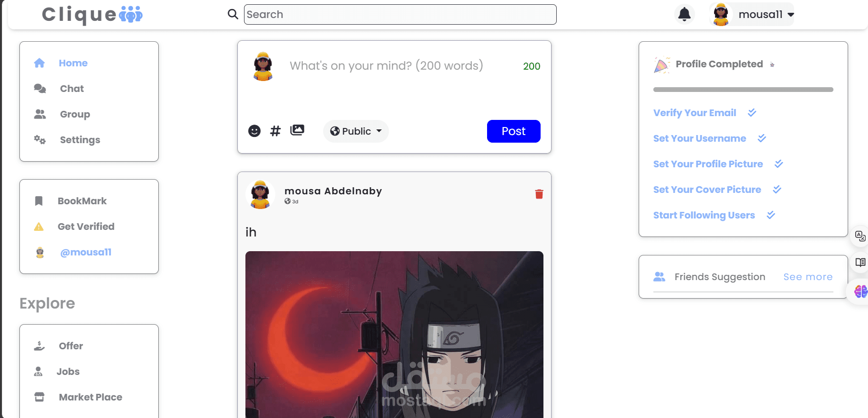
Task: Insert an emoji with the smiley icon
Action: tap(254, 131)
